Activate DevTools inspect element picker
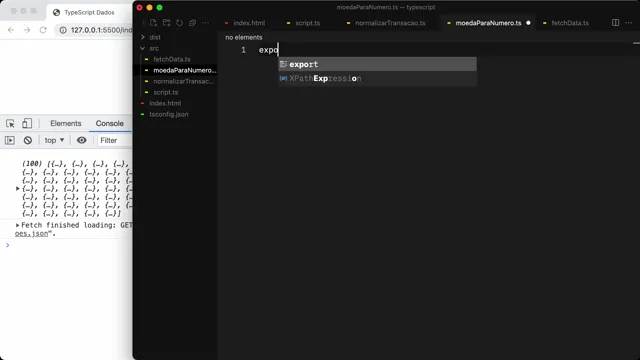 click(10, 123)
